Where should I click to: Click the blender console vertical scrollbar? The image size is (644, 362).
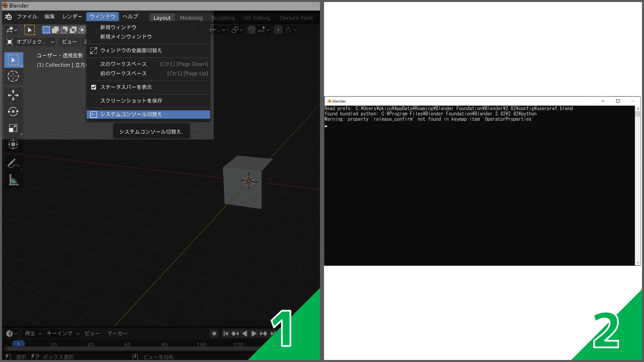point(638,186)
